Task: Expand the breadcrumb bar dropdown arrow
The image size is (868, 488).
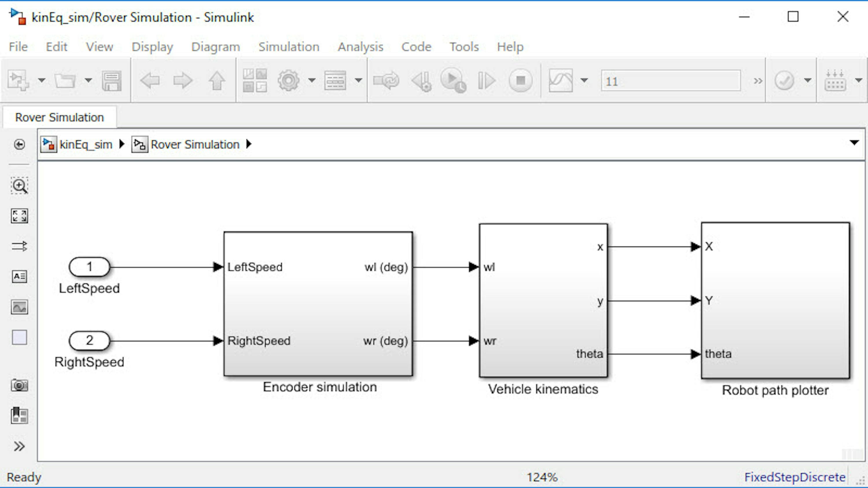Action: coord(854,143)
